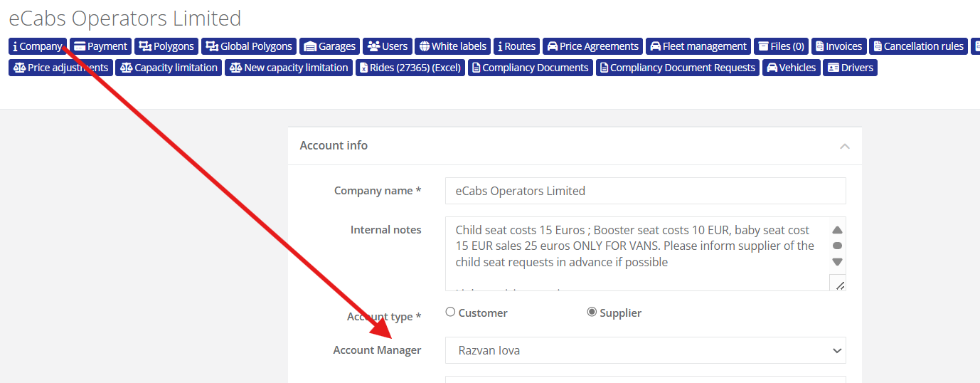View the Invoices page
The image size is (980, 383).
pos(838,46)
